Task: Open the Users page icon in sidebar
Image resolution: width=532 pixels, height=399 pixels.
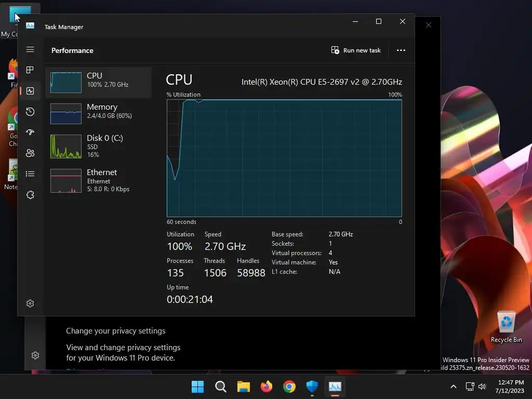Action: pos(30,153)
